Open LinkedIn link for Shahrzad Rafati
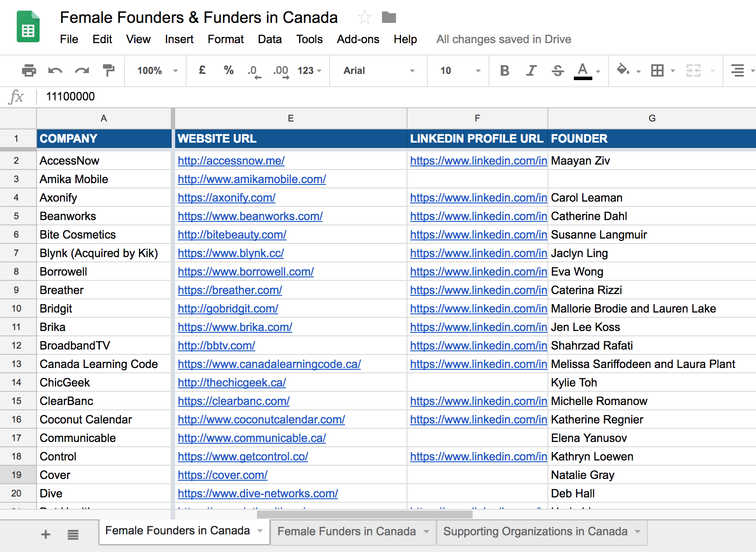Image resolution: width=756 pixels, height=552 pixels. pyautogui.click(x=479, y=346)
